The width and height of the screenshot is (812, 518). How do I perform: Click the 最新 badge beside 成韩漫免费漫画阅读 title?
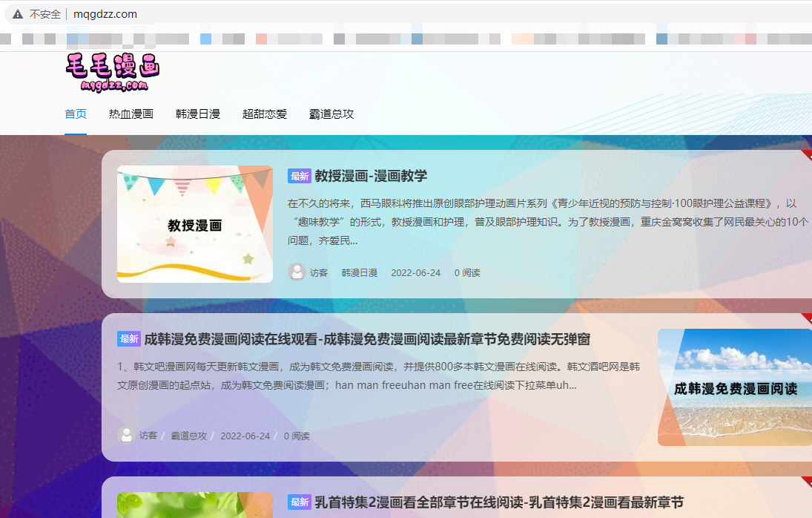pyautogui.click(x=129, y=339)
